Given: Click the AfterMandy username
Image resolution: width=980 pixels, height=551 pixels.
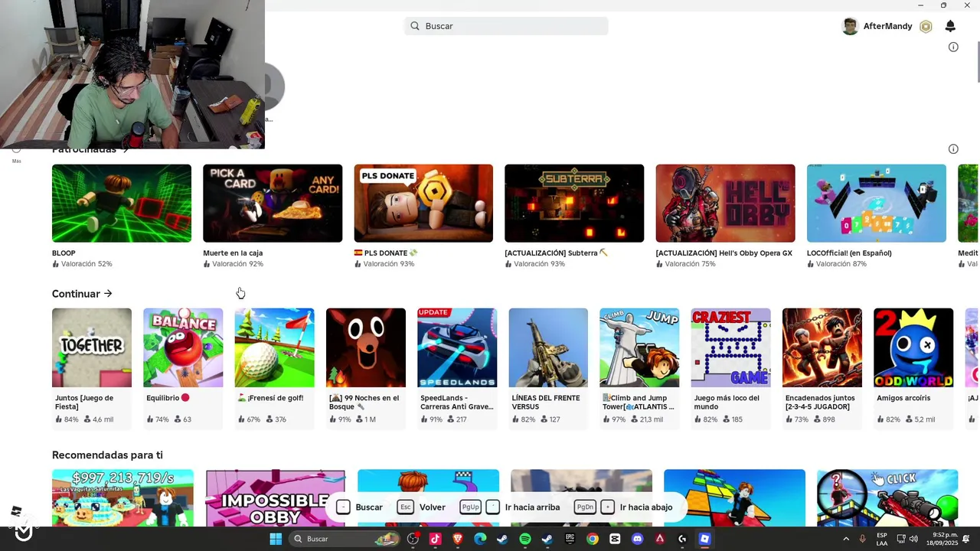Looking at the screenshot, I should (887, 26).
